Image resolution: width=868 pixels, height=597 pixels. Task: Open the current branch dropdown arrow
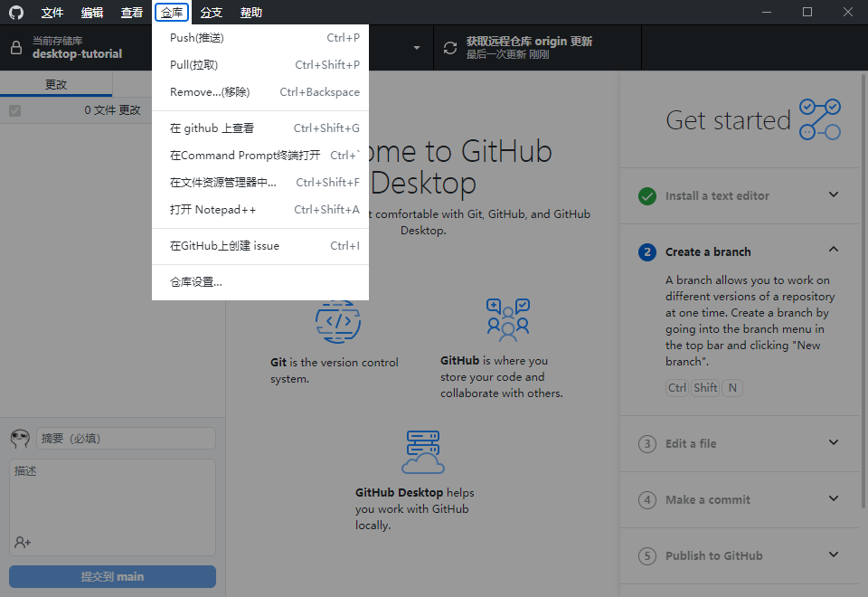pyautogui.click(x=417, y=48)
